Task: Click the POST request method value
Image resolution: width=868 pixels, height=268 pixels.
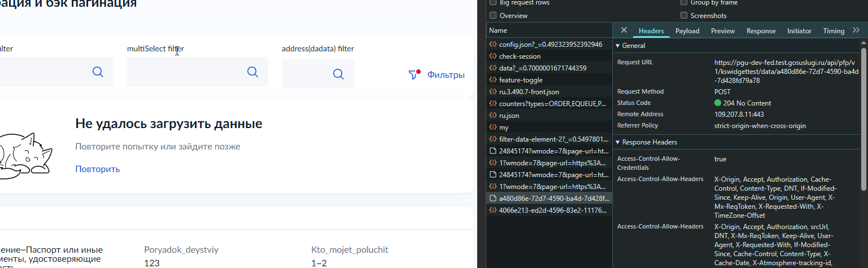Action: [x=722, y=91]
